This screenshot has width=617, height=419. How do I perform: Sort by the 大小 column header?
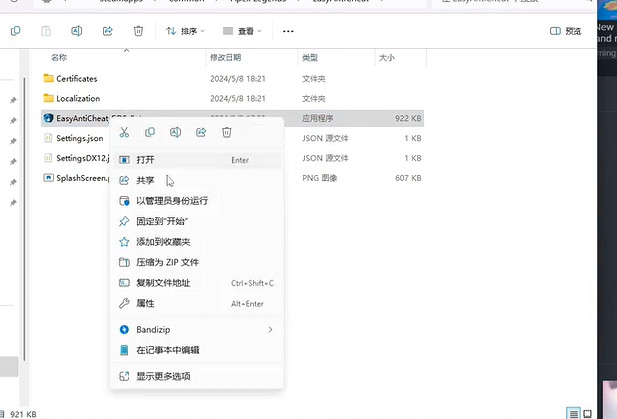pyautogui.click(x=386, y=57)
